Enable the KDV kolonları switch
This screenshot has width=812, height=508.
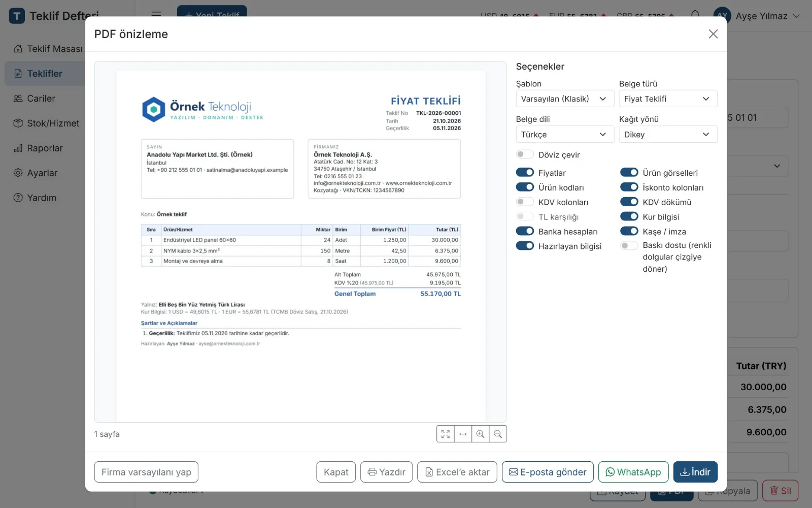(x=525, y=202)
